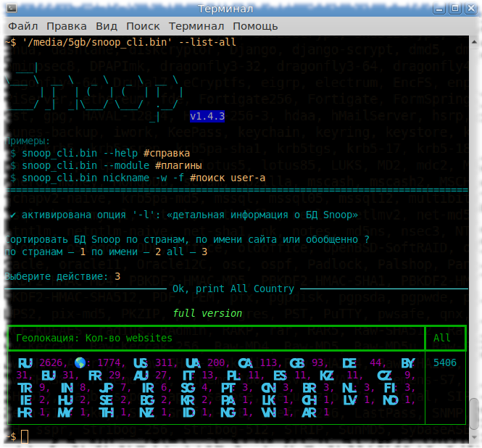Click the SG flag entry
Image resolution: width=482 pixels, height=448 pixels.
point(188,388)
